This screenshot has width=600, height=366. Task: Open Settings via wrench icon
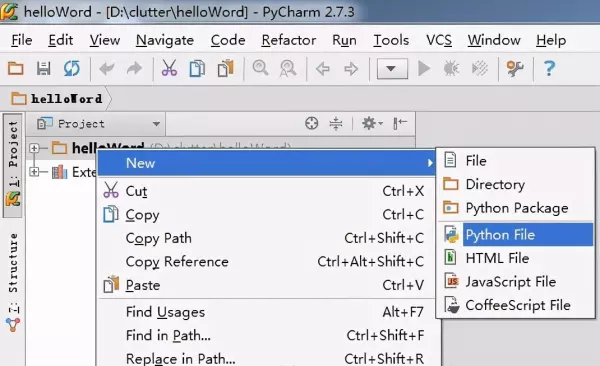coord(515,69)
